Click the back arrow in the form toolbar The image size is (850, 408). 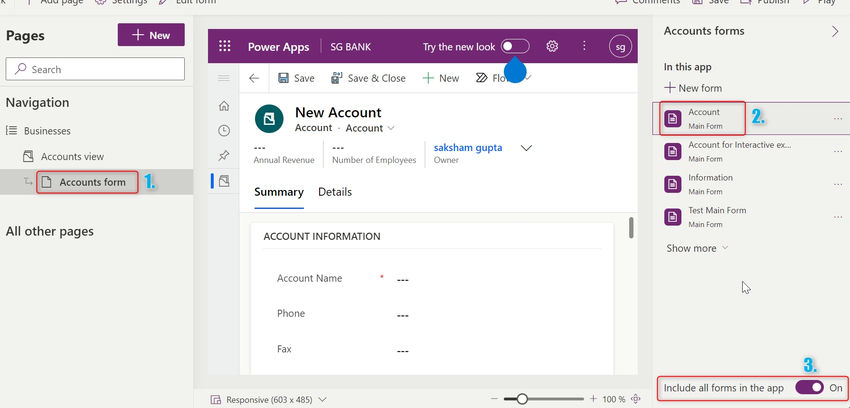click(x=254, y=78)
